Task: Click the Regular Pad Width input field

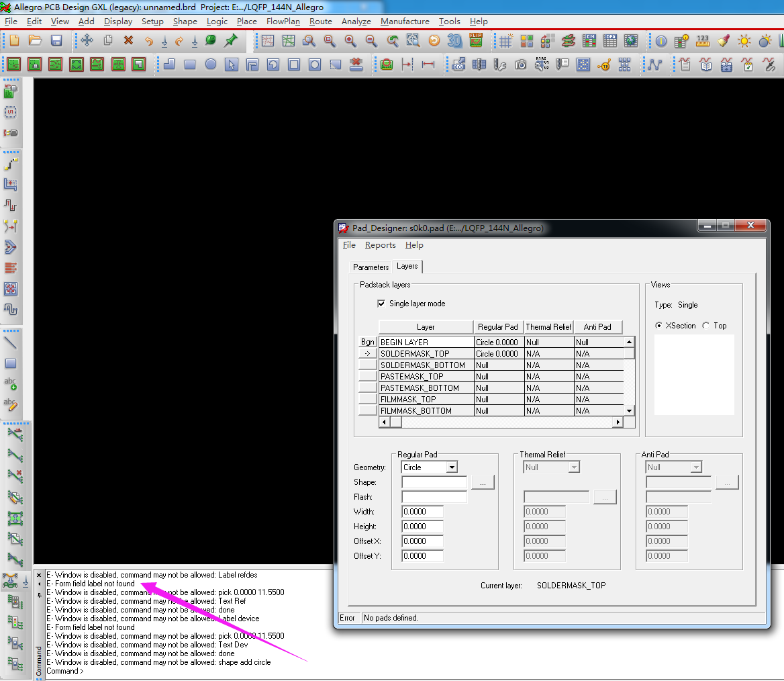Action: pyautogui.click(x=422, y=512)
